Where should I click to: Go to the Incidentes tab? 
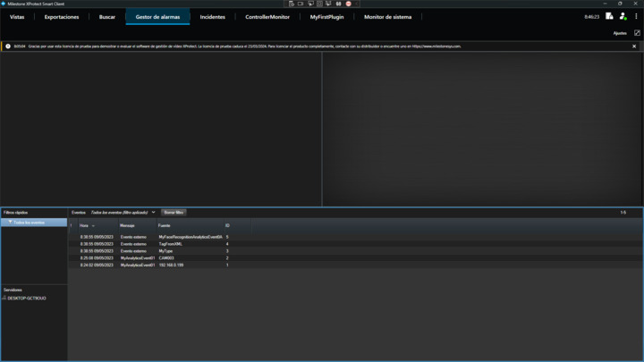[x=213, y=17]
